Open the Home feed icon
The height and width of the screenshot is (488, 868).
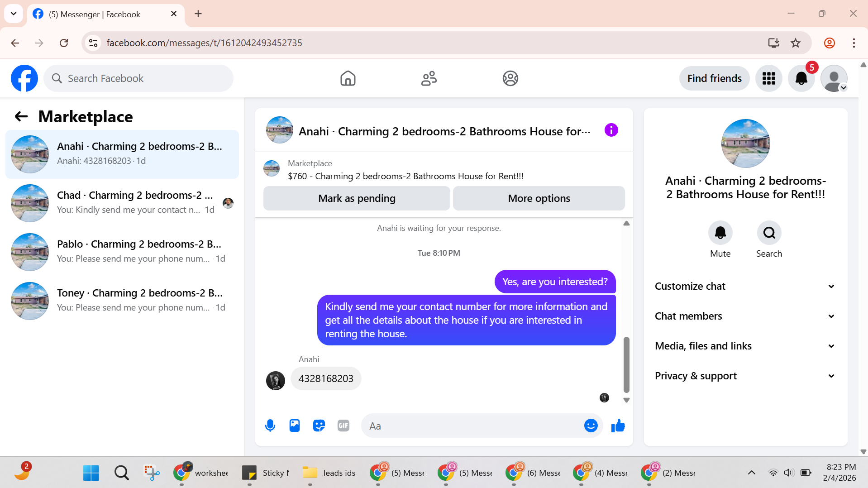(348, 78)
